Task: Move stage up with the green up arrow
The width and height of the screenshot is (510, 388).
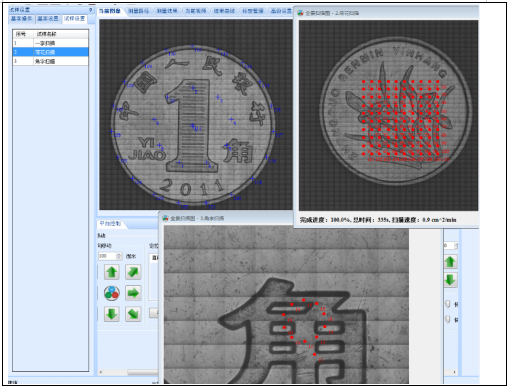Action: [x=112, y=272]
